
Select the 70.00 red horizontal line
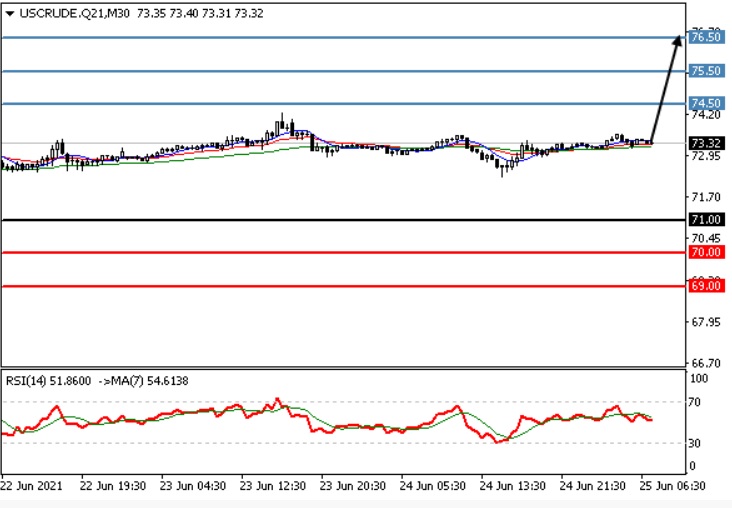click(344, 253)
